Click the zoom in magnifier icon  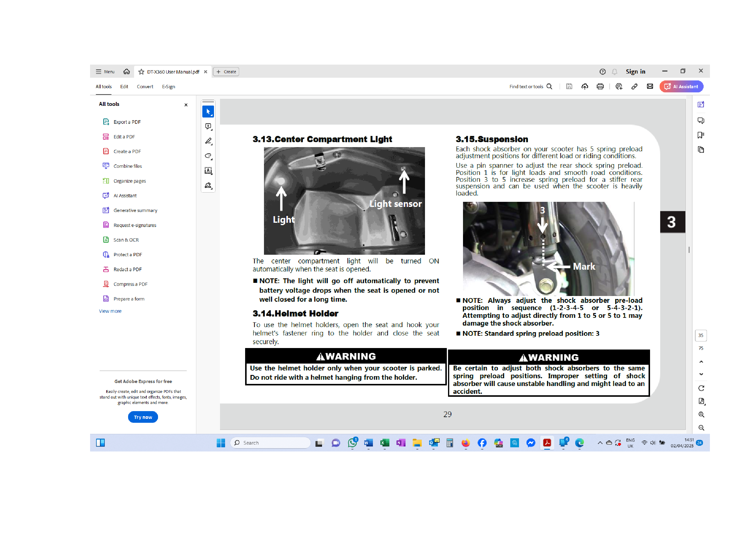(x=701, y=415)
